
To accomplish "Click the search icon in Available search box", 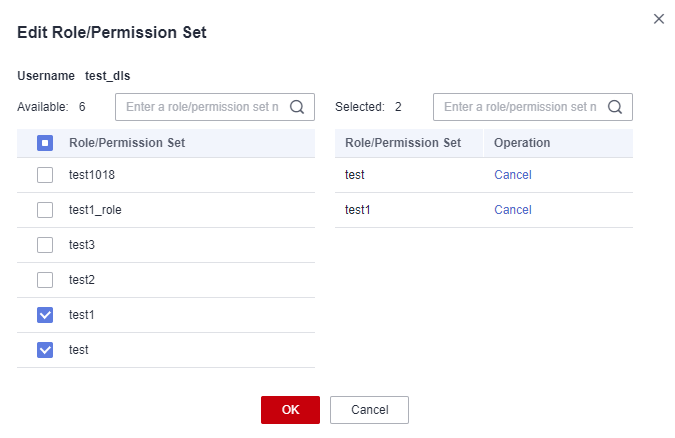I will pos(297,107).
